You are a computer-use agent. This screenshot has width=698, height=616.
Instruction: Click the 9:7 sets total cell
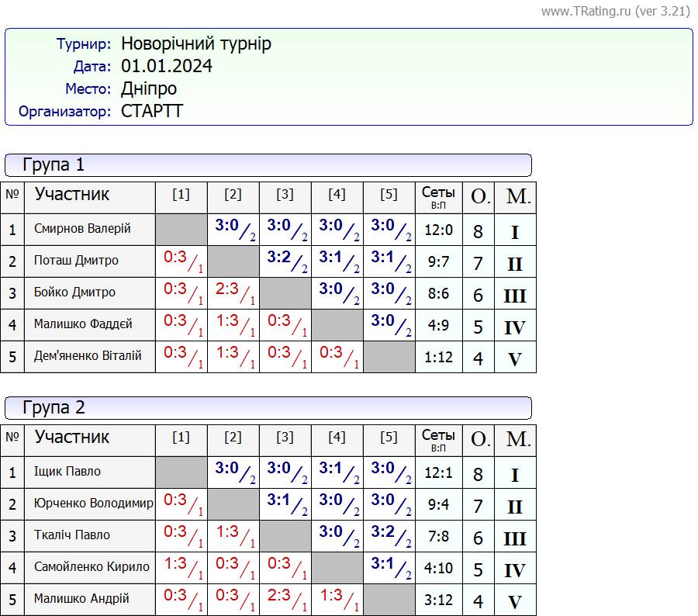tap(438, 261)
